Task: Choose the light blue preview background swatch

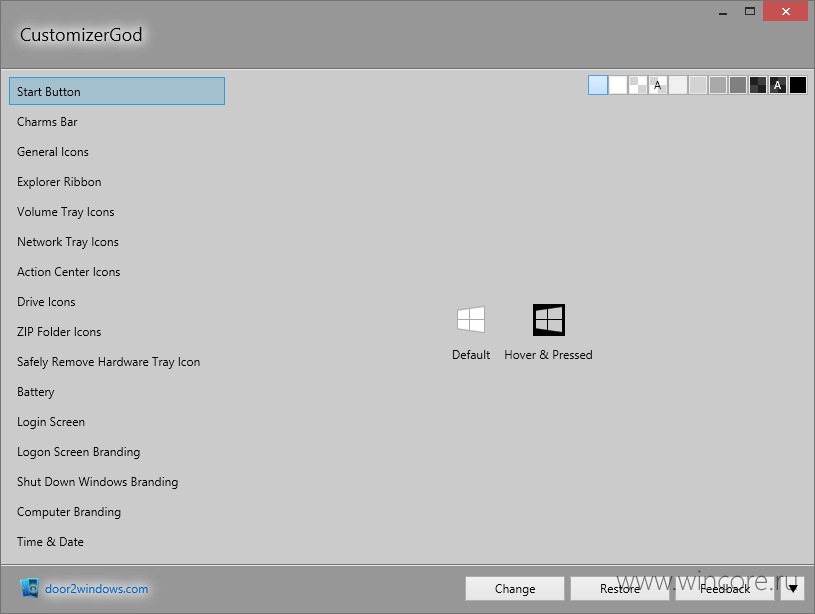Action: (x=598, y=85)
